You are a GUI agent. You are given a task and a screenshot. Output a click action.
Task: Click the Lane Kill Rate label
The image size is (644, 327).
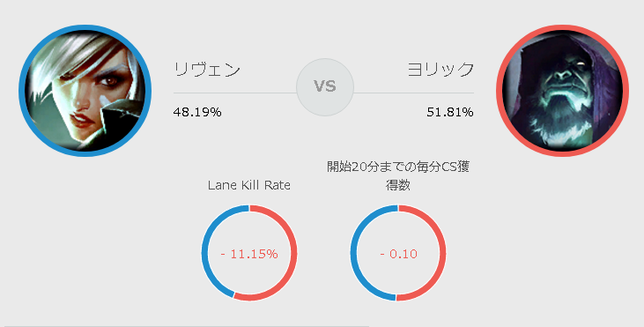coord(249,185)
